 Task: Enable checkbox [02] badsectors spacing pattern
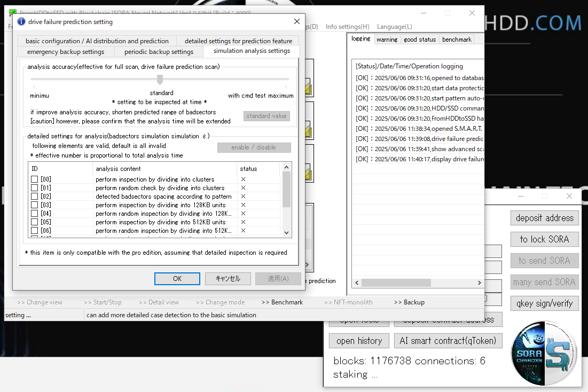tap(35, 197)
